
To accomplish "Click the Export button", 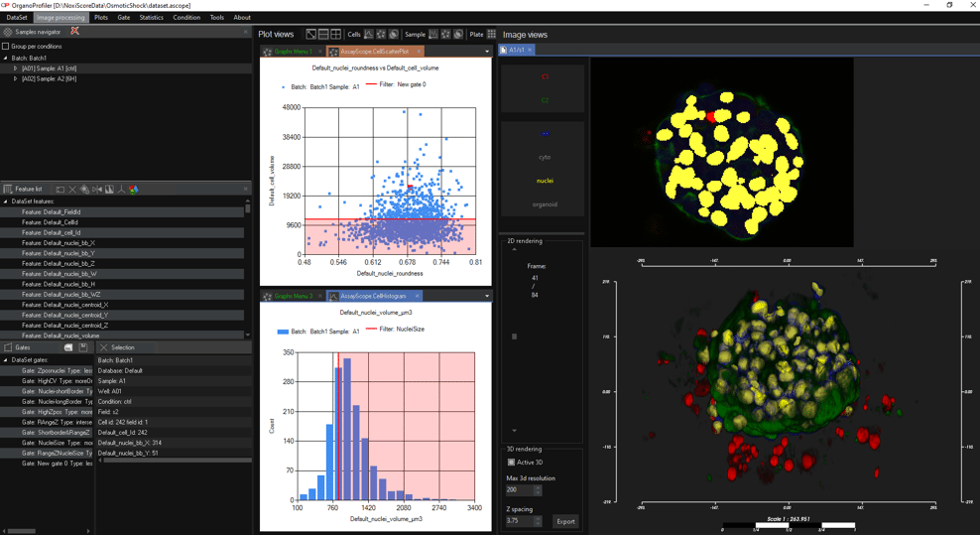I will (x=565, y=520).
